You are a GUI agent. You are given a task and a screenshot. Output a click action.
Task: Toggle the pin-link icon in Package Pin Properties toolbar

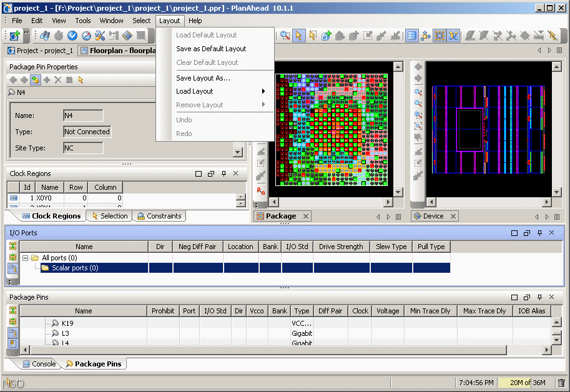pyautogui.click(x=36, y=80)
